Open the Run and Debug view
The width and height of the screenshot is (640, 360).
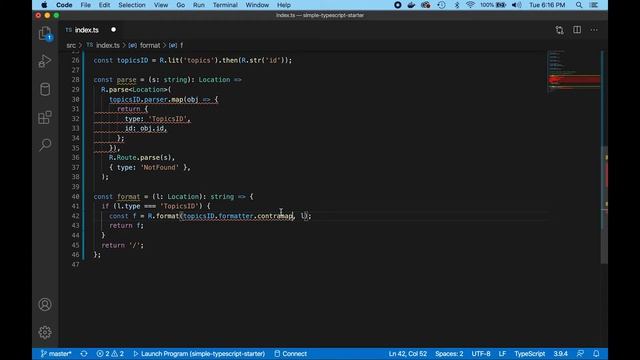[45, 61]
